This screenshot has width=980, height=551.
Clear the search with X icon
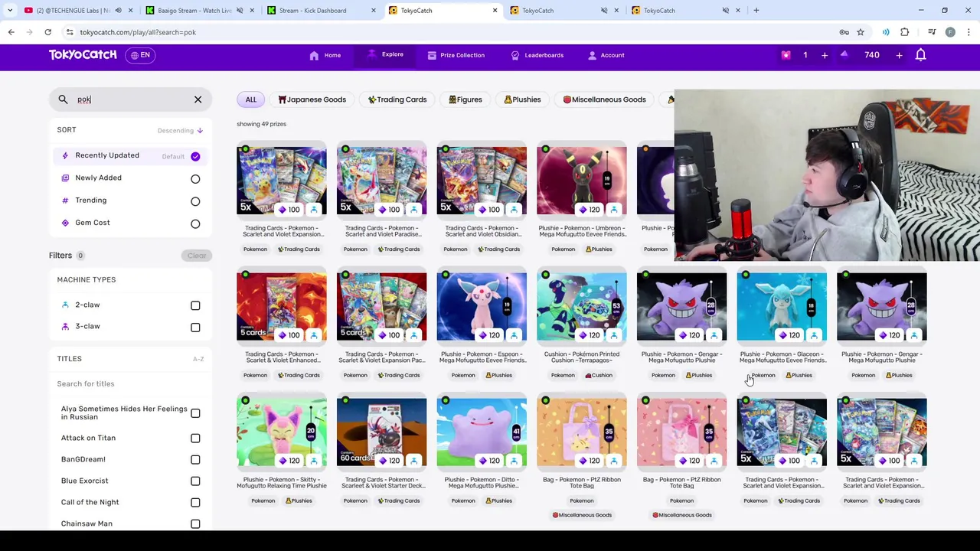tap(198, 99)
